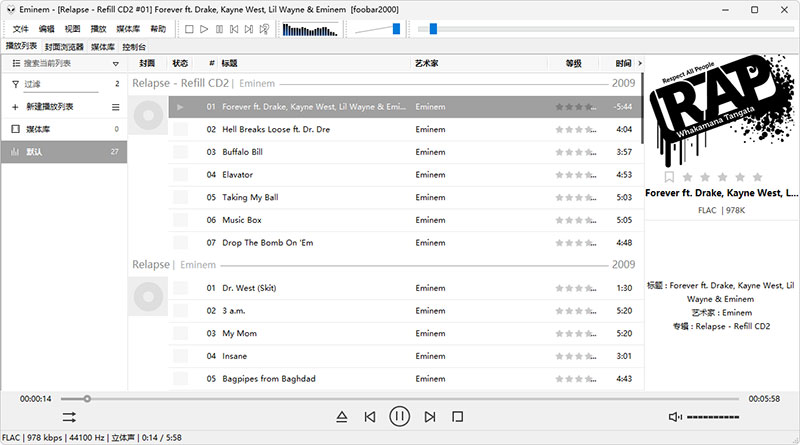Open playlist list menu hamburger icon
The image size is (800, 445).
click(115, 107)
